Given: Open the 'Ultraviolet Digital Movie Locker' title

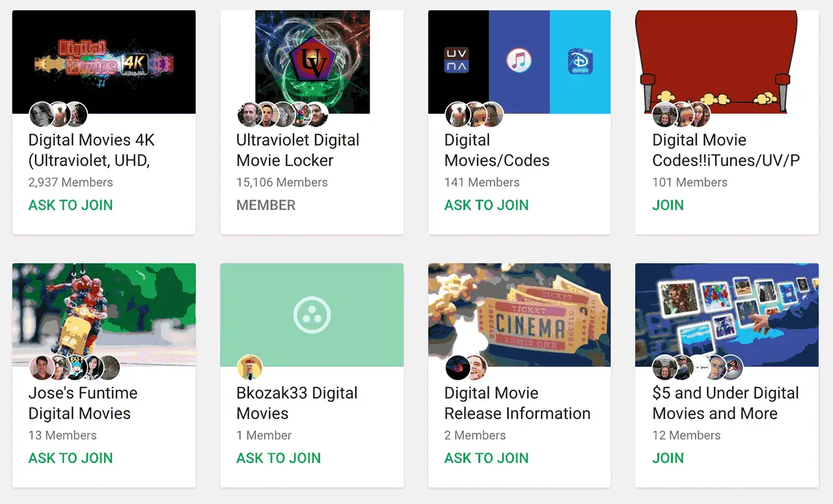Looking at the screenshot, I should pyautogui.click(x=298, y=150).
